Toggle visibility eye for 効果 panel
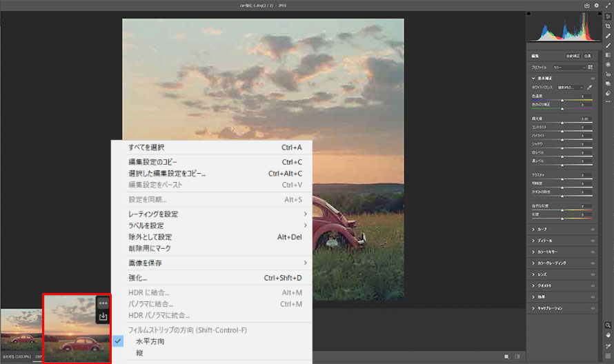The image size is (614, 364). click(593, 297)
